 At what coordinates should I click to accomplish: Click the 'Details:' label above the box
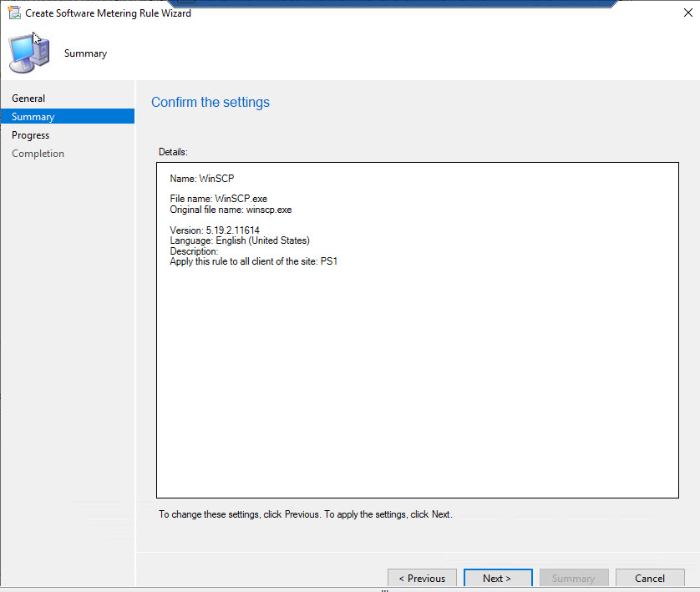173,152
